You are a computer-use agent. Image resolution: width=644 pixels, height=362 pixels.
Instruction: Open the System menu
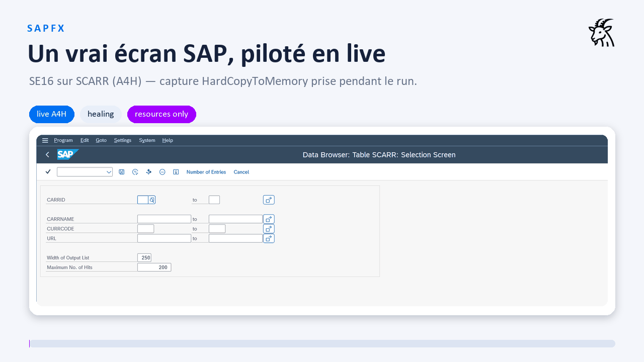coord(147,140)
